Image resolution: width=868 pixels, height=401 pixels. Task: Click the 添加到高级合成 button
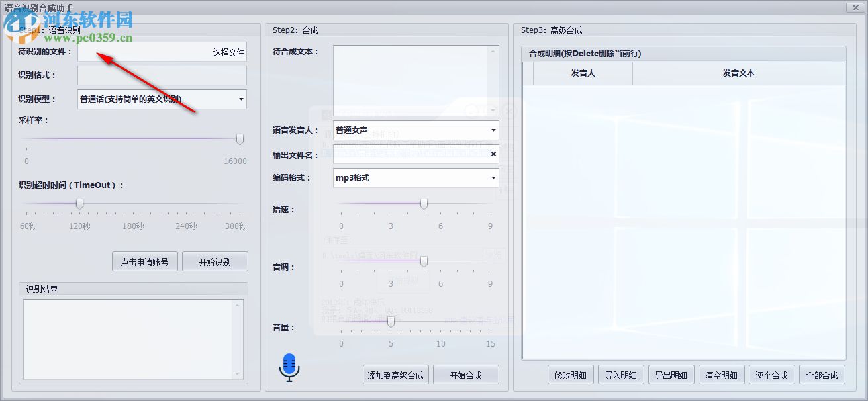pyautogui.click(x=395, y=374)
